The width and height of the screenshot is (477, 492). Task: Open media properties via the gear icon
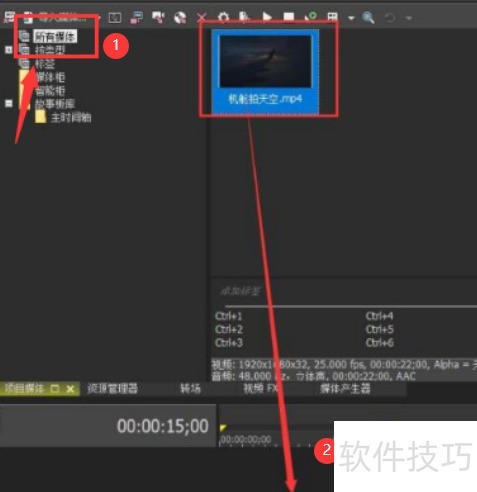(223, 17)
